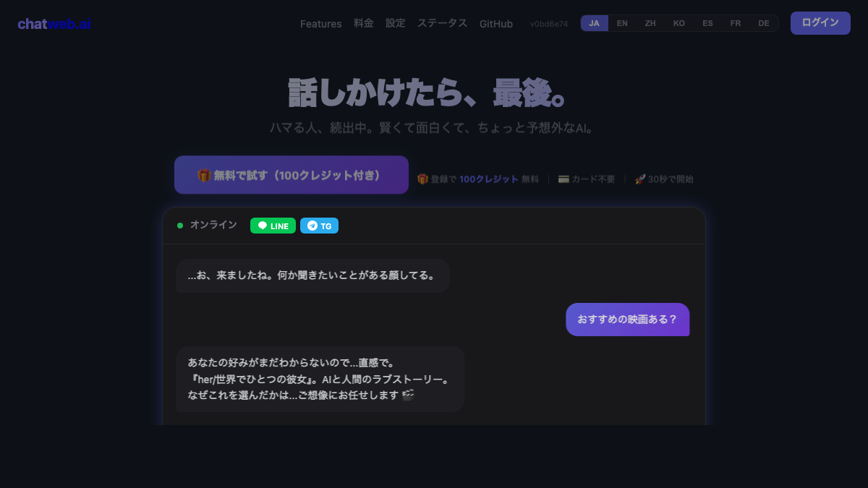Open the 設定 settings link
This screenshot has width=868, height=488.
(x=395, y=23)
